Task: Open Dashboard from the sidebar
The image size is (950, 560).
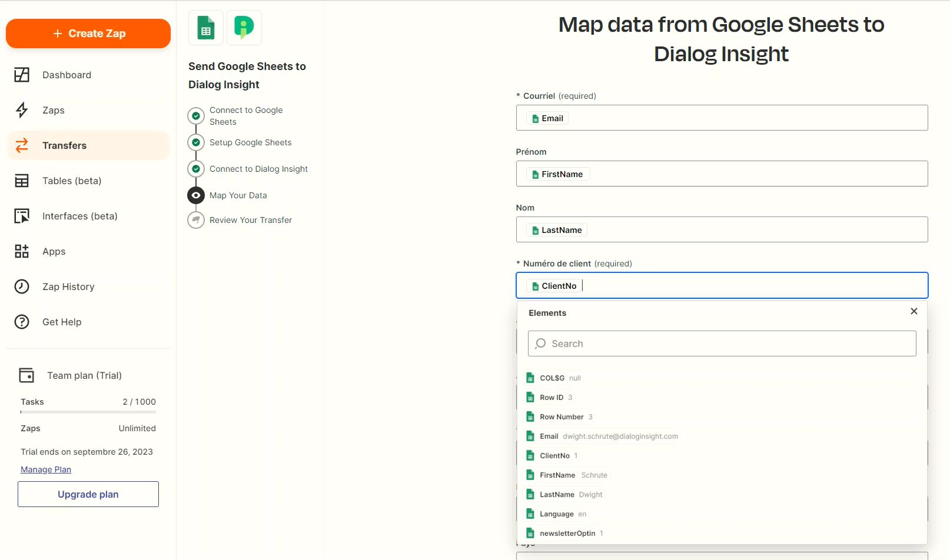Action: tap(67, 75)
